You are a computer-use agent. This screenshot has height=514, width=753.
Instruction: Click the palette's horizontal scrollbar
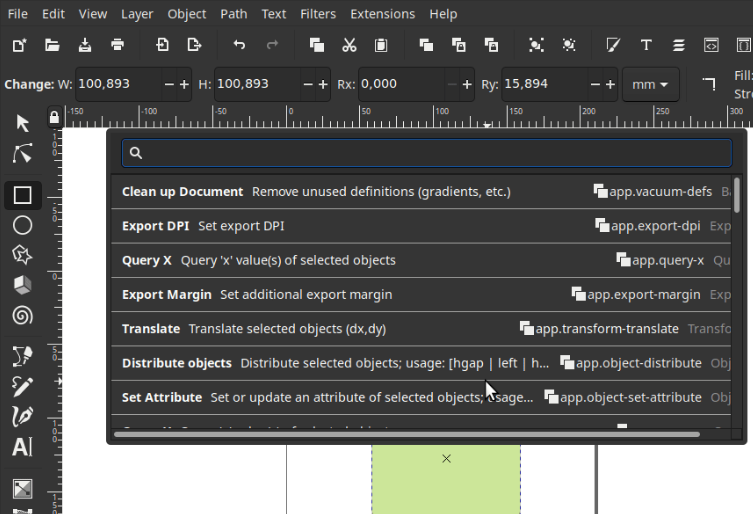[x=407, y=434]
